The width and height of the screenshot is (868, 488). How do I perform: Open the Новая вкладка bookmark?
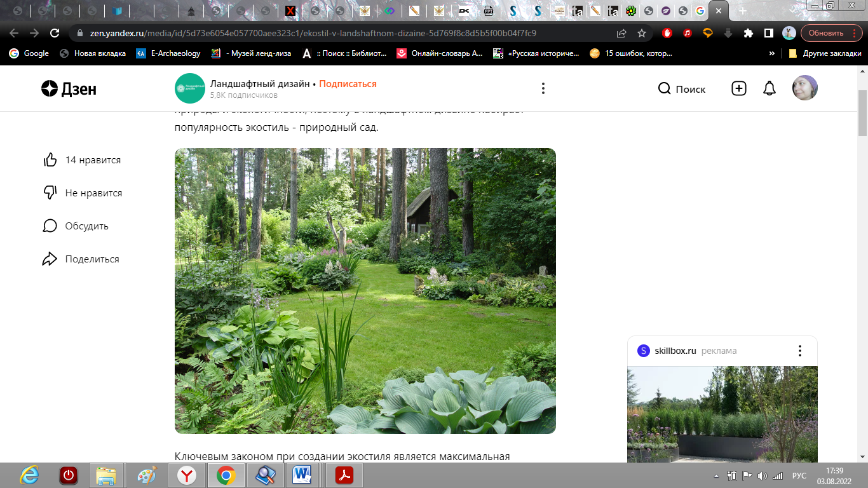[x=93, y=53]
